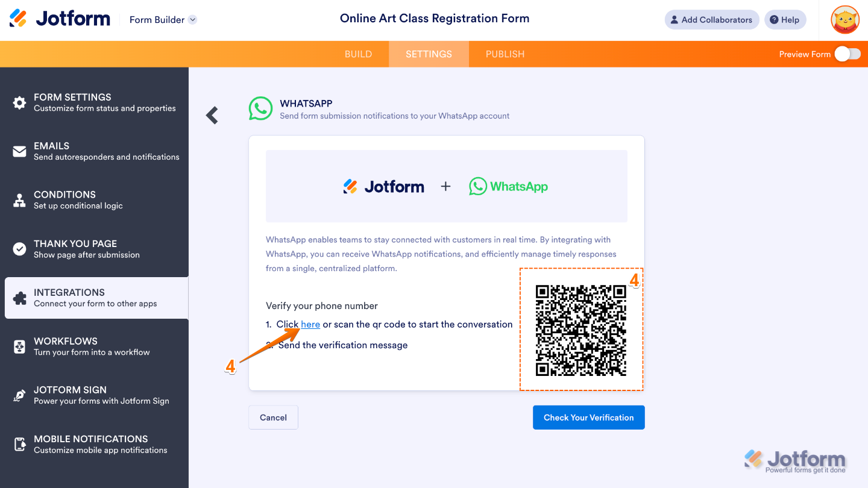This screenshot has width=868, height=488.
Task: Click the WhatsApp QR code image
Action: coord(581,330)
